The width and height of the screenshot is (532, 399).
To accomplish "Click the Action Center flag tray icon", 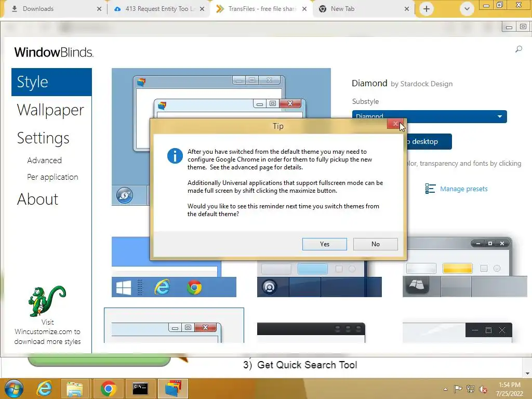I will [458, 389].
